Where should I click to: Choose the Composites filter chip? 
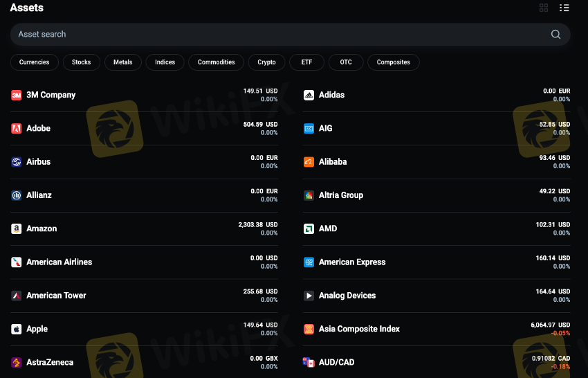(393, 62)
